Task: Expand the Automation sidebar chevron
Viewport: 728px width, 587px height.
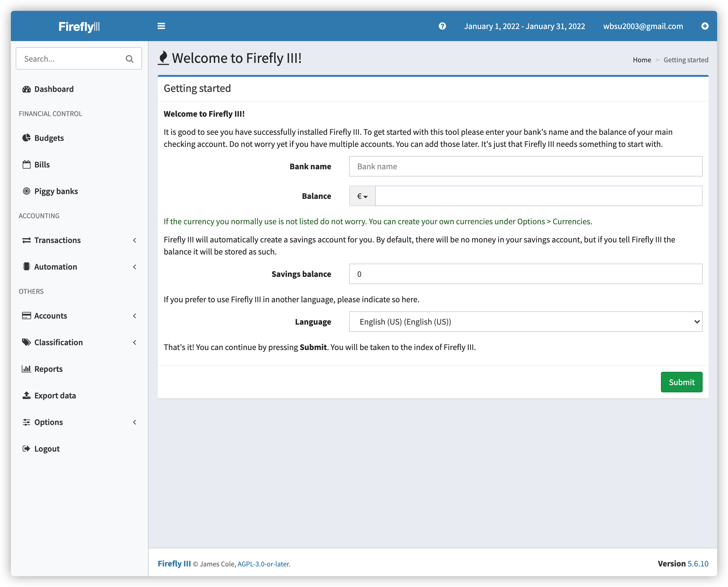Action: pos(134,267)
